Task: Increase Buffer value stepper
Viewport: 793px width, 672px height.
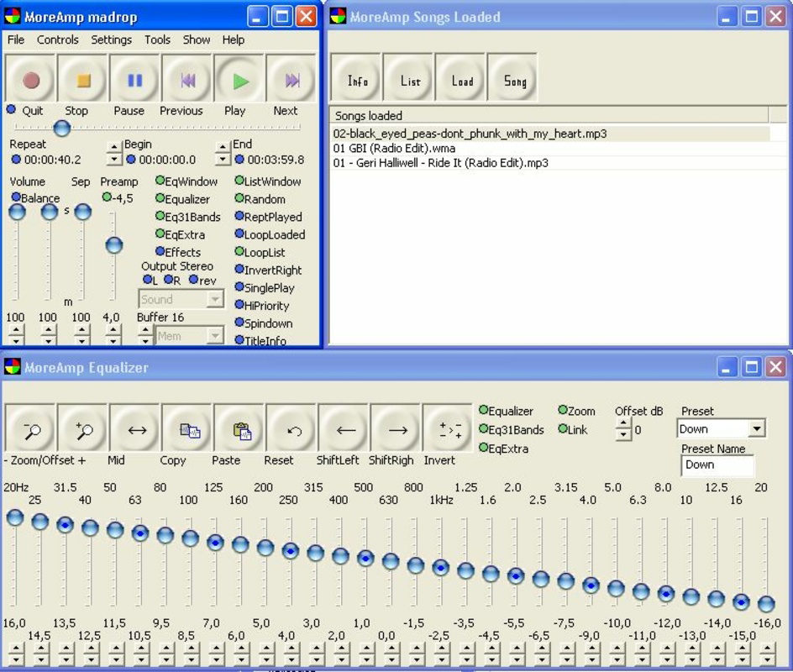Action: pos(146,330)
